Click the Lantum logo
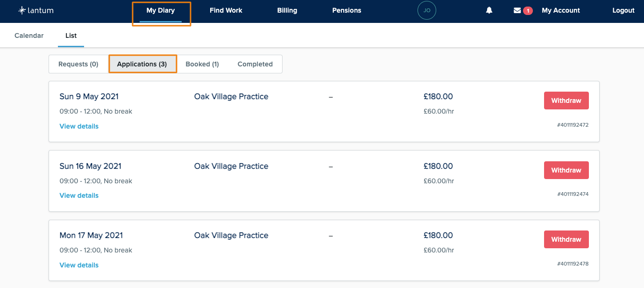 coord(35,10)
